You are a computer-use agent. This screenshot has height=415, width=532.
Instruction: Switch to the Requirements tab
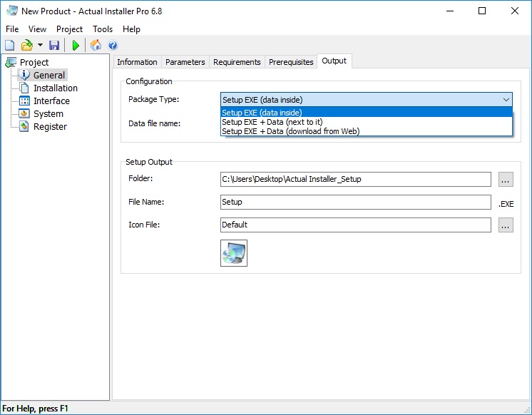pos(237,62)
